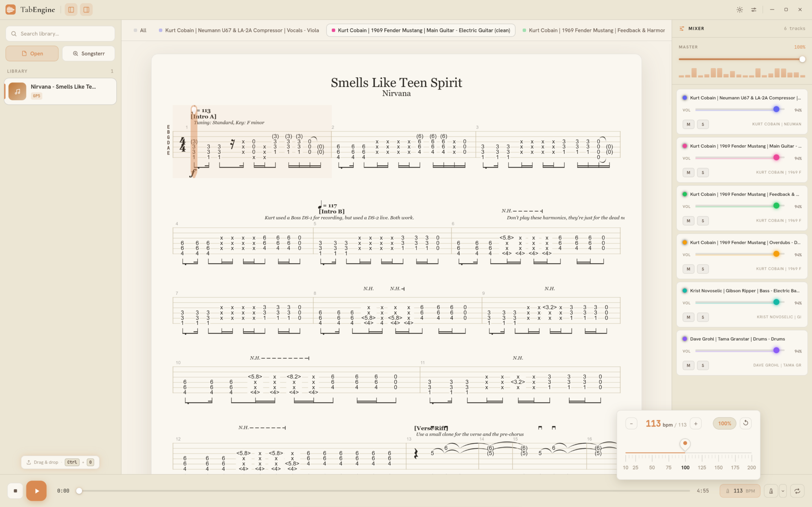Click the Vocals track volume slider knob
The width and height of the screenshot is (812, 507).
point(776,109)
